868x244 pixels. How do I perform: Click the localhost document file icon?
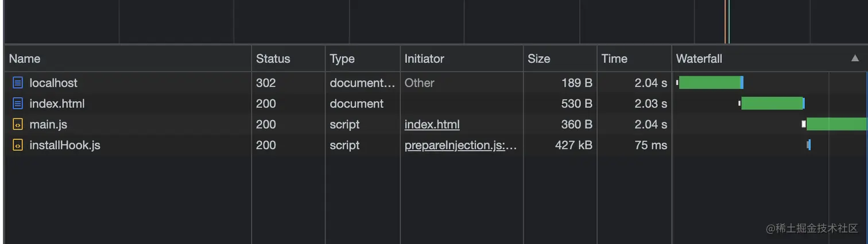click(18, 83)
